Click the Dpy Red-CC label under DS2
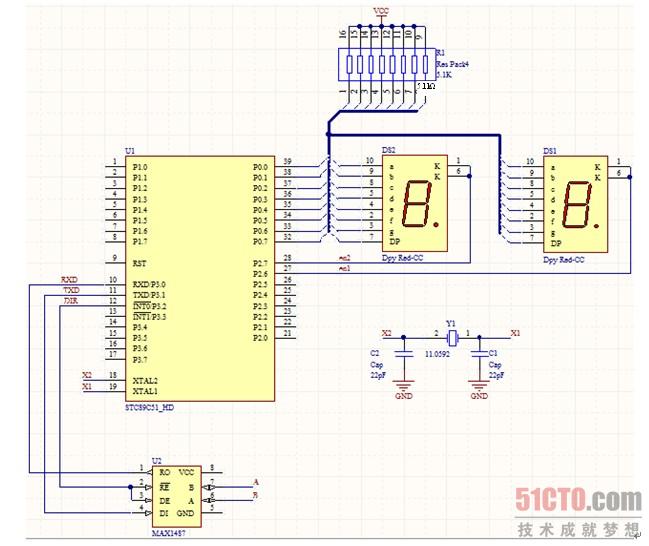649x546 pixels. point(402,258)
